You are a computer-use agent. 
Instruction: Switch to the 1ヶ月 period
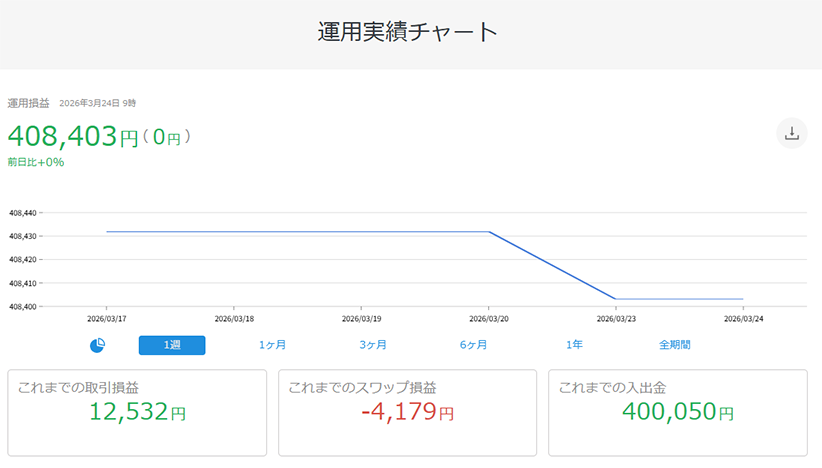click(272, 345)
